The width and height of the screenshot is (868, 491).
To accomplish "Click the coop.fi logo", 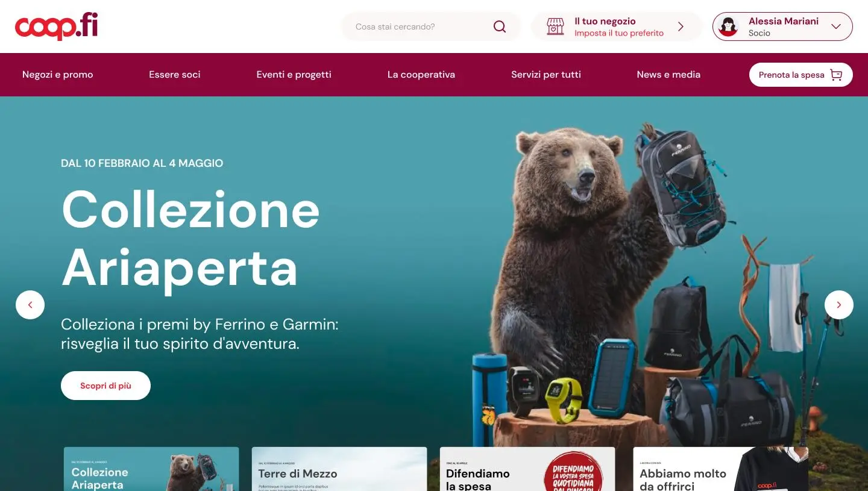I will point(56,27).
